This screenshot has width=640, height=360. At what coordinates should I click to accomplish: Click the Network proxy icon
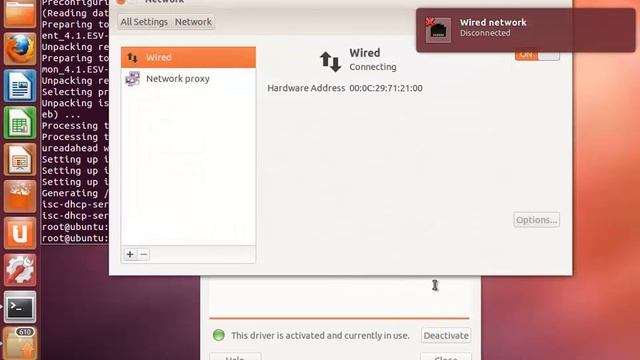pos(133,78)
